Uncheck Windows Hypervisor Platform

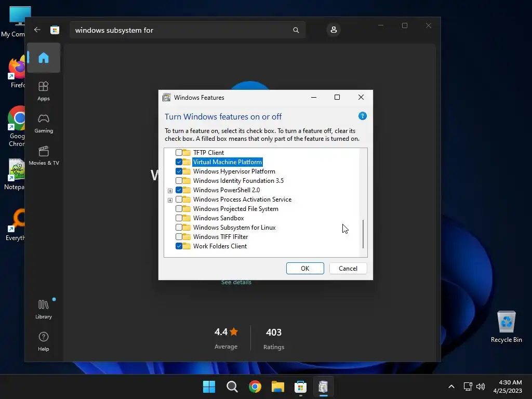coord(179,171)
